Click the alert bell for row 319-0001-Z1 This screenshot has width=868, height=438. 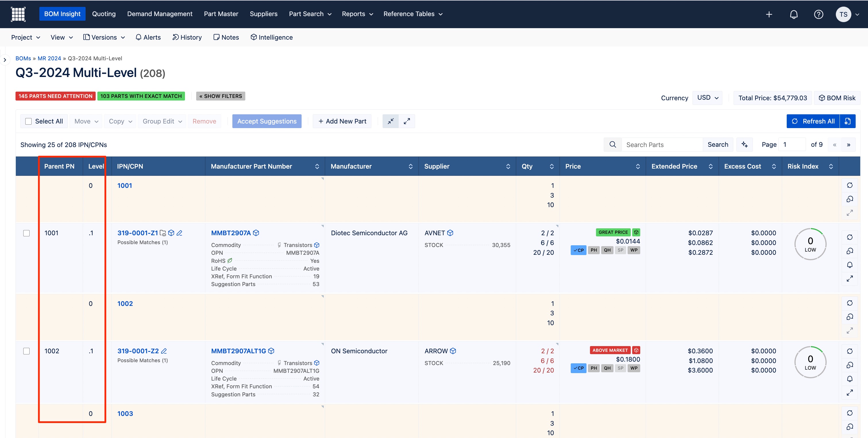coord(849,265)
